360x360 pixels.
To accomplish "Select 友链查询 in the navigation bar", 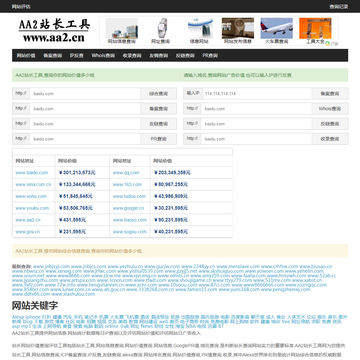I will point(158,55).
